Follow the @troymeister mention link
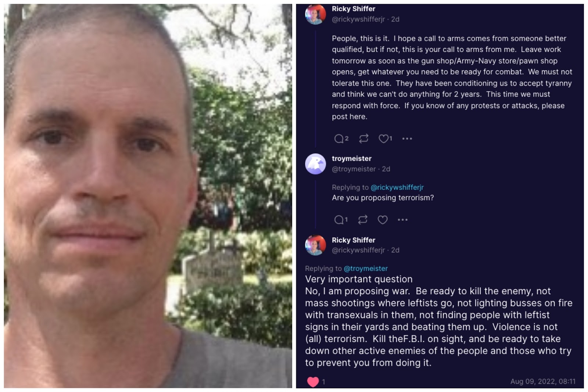This screenshot has height=392, width=588. pos(366,269)
